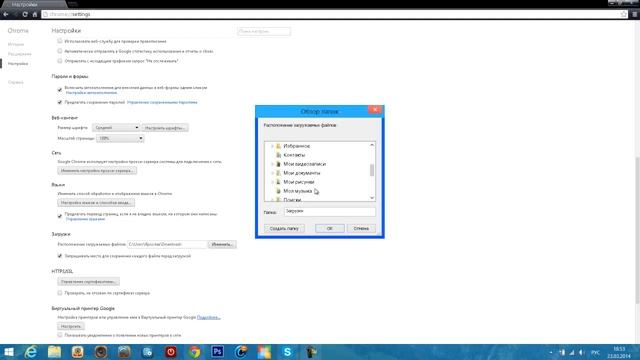This screenshot has width=640, height=360.
Task: Open font size dropdown Средний
Action: pyautogui.click(x=116, y=128)
